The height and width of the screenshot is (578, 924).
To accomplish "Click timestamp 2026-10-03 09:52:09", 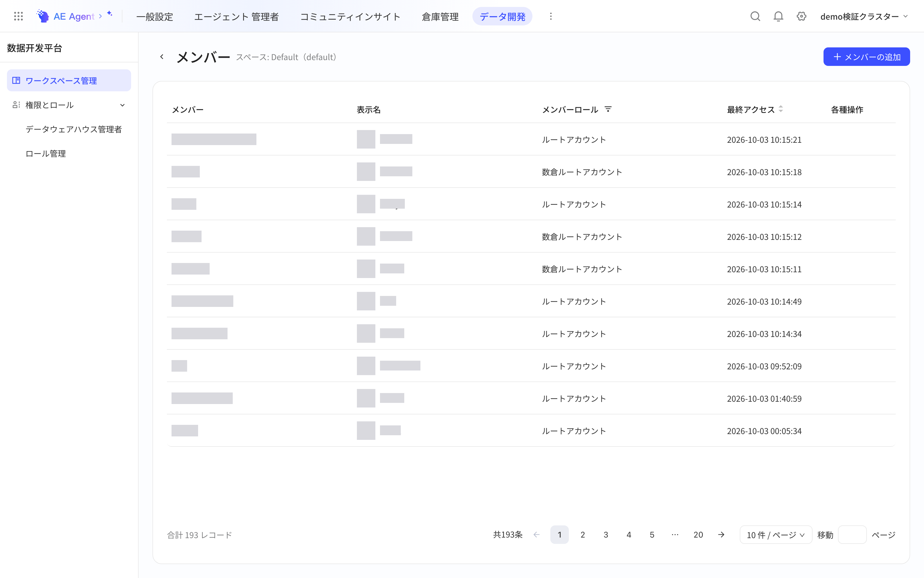I will [764, 366].
